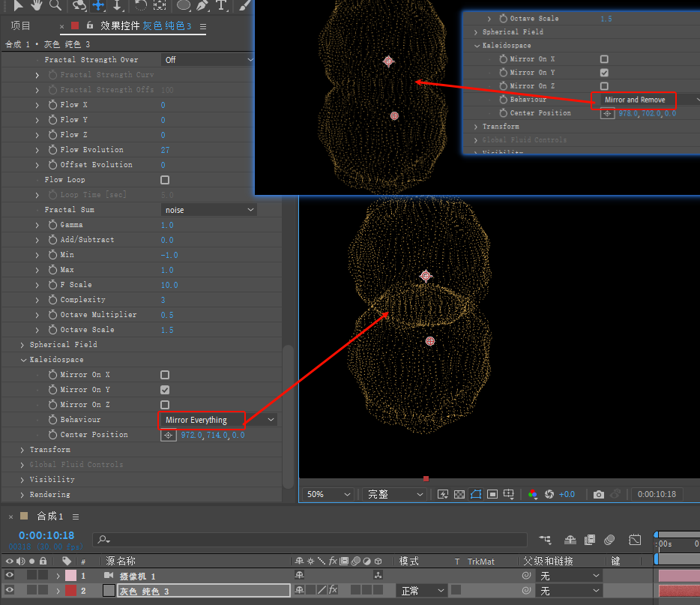Enable frame blending for the composition
Viewport: 700px width, 605px height.
click(x=590, y=540)
